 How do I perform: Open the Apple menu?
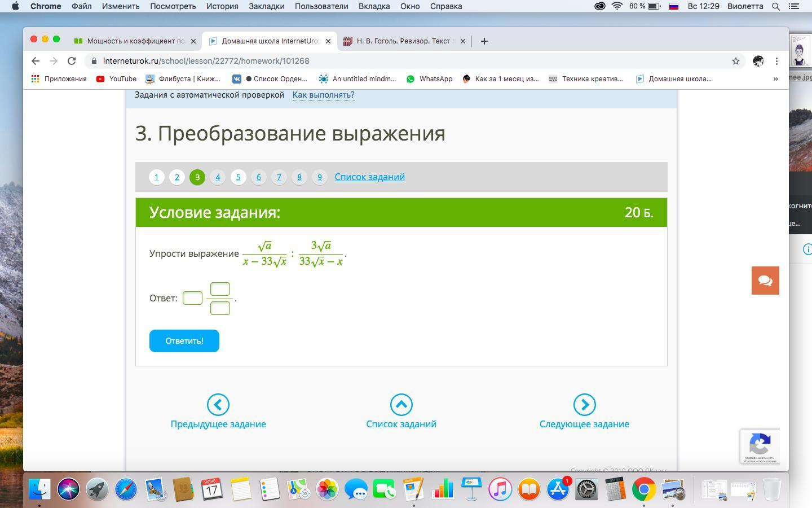tap(15, 6)
